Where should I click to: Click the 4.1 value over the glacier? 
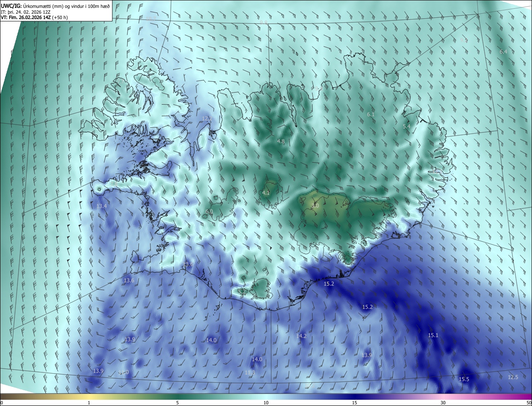tap(266, 193)
